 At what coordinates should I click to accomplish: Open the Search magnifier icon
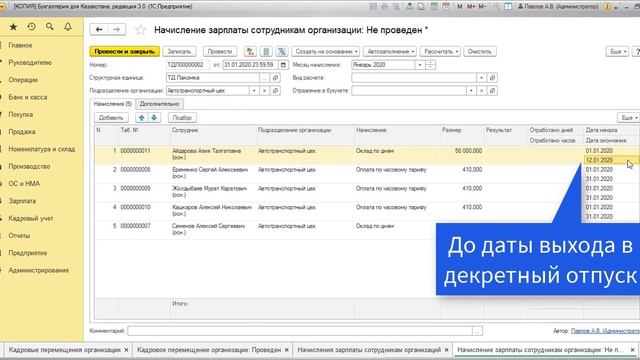(x=49, y=27)
